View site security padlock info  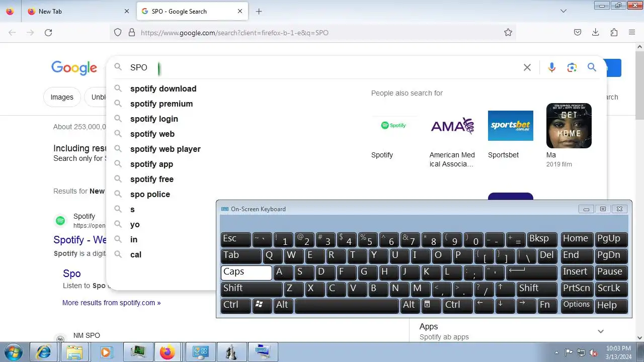[132, 33]
